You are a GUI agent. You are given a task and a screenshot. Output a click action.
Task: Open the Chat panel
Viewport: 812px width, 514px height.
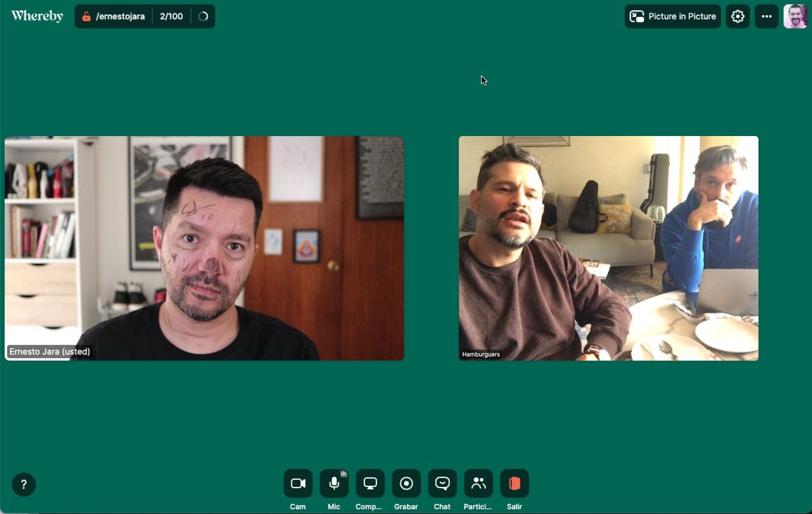(442, 483)
